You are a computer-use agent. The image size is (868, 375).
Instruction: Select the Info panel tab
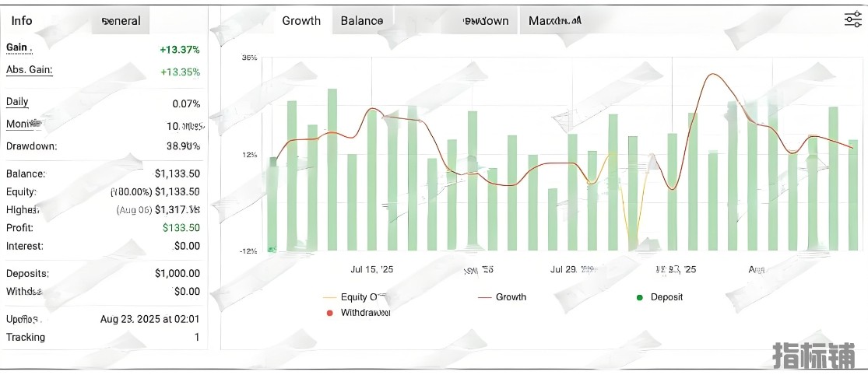click(22, 21)
